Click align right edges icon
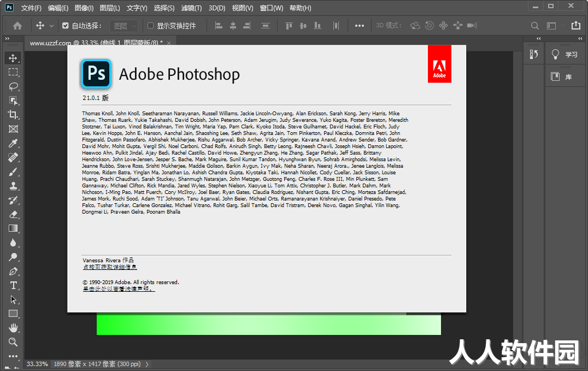The height and width of the screenshot is (371, 588). [x=247, y=26]
